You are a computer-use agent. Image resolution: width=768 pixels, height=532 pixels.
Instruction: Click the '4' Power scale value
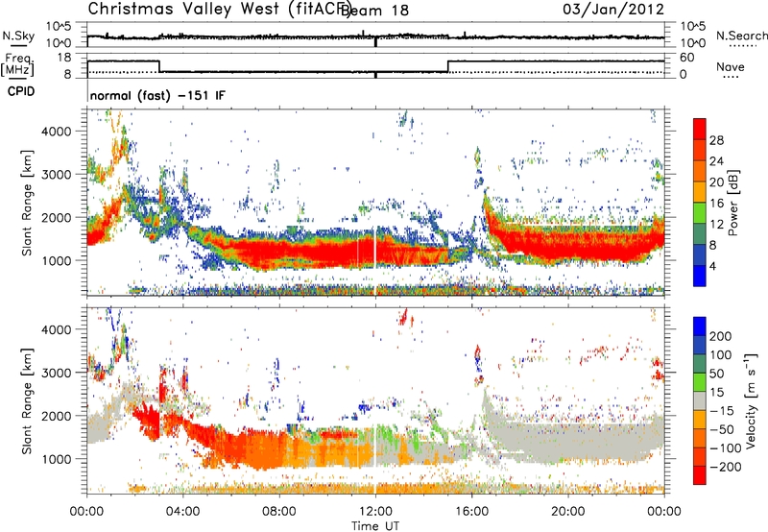(712, 266)
